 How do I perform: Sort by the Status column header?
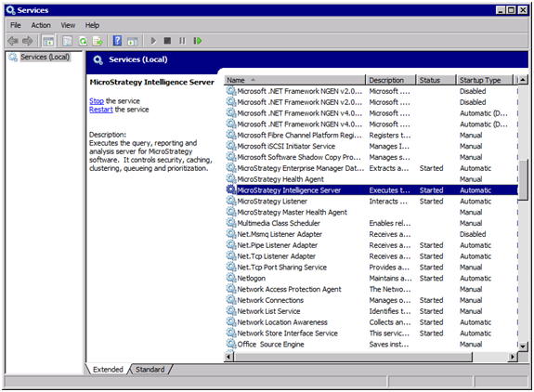pyautogui.click(x=436, y=80)
